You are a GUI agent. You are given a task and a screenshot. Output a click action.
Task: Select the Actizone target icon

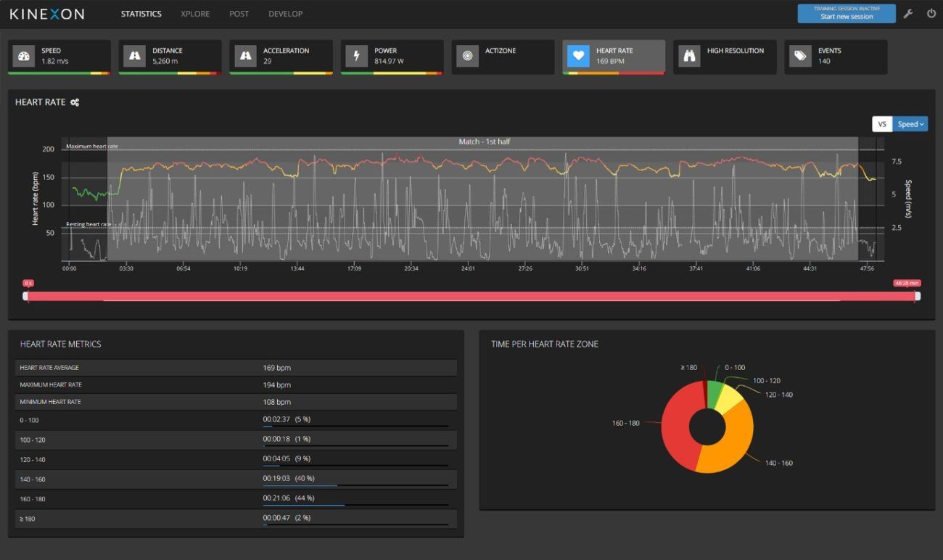(x=469, y=54)
